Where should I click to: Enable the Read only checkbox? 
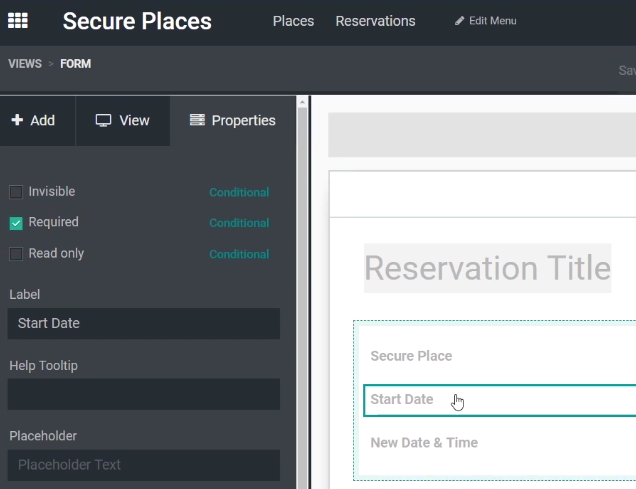16,254
